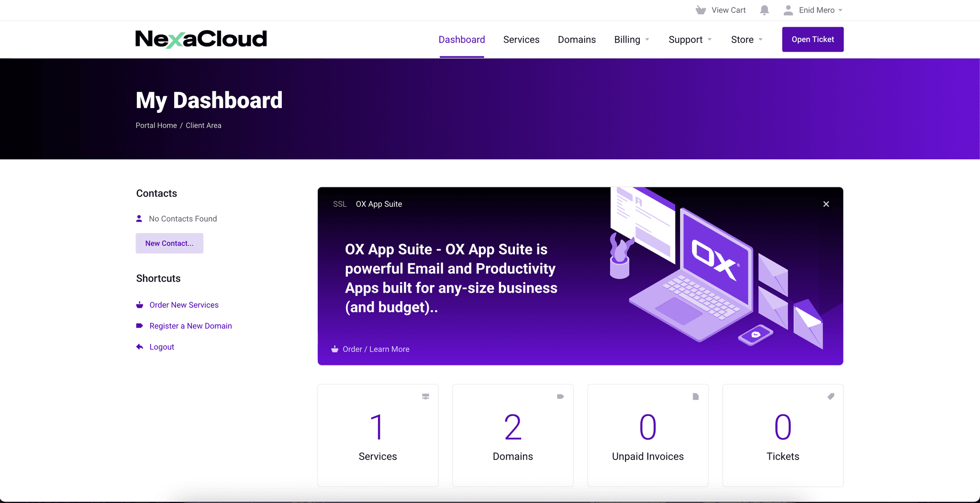Open the Tickets count card

click(x=783, y=436)
